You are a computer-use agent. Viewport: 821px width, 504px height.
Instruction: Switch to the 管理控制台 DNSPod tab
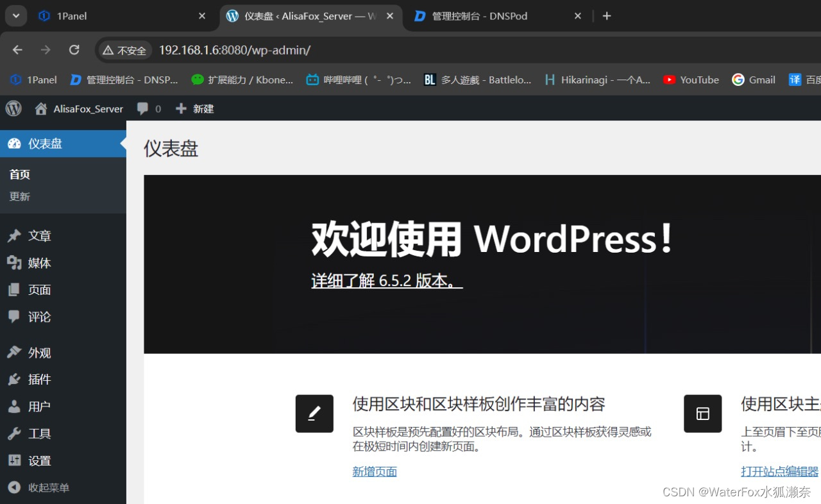(x=498, y=16)
